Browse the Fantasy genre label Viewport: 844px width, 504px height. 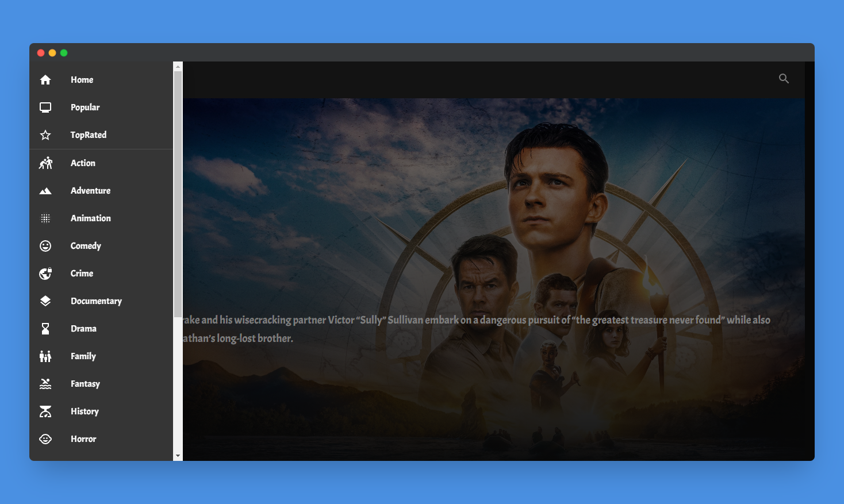(x=85, y=384)
